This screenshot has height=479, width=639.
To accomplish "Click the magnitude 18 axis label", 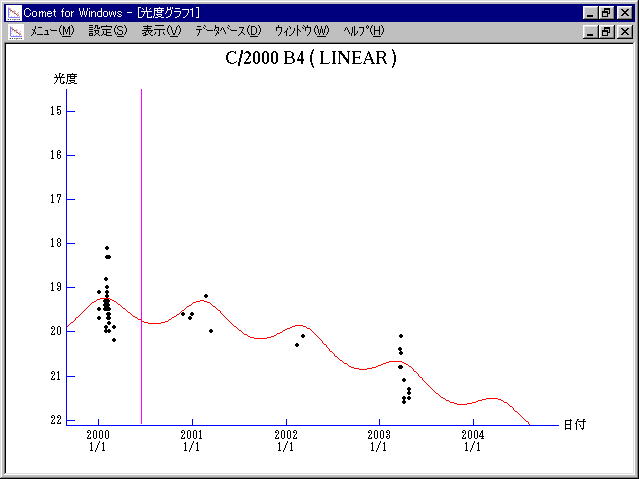I will click(56, 243).
